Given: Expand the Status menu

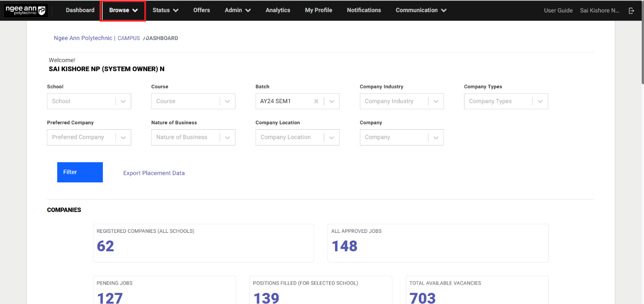Looking at the screenshot, I should pos(165,10).
